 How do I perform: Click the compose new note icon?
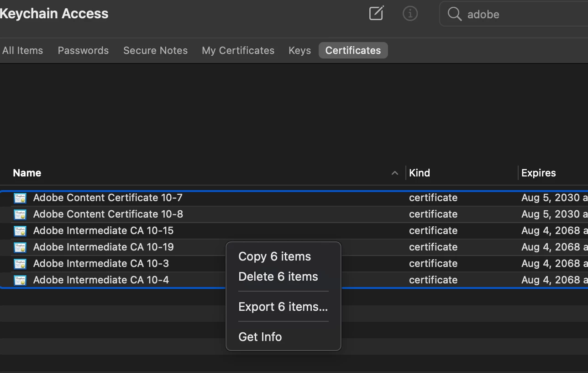(376, 13)
